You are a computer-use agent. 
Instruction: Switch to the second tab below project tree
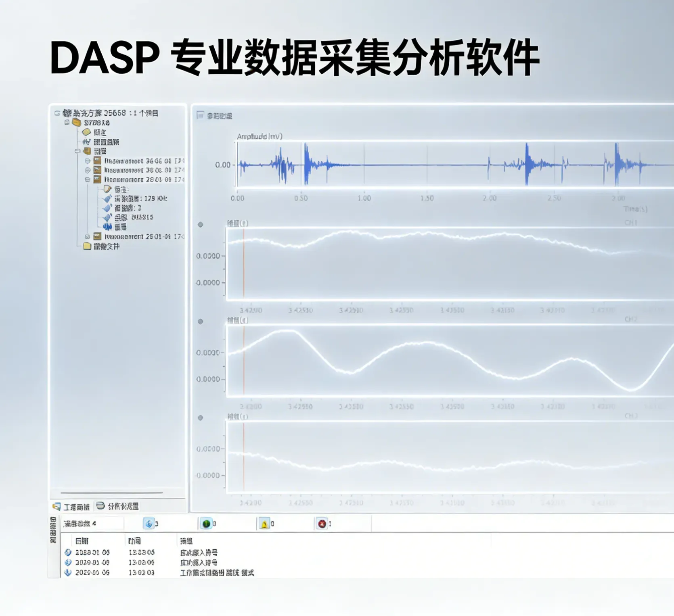[118, 506]
